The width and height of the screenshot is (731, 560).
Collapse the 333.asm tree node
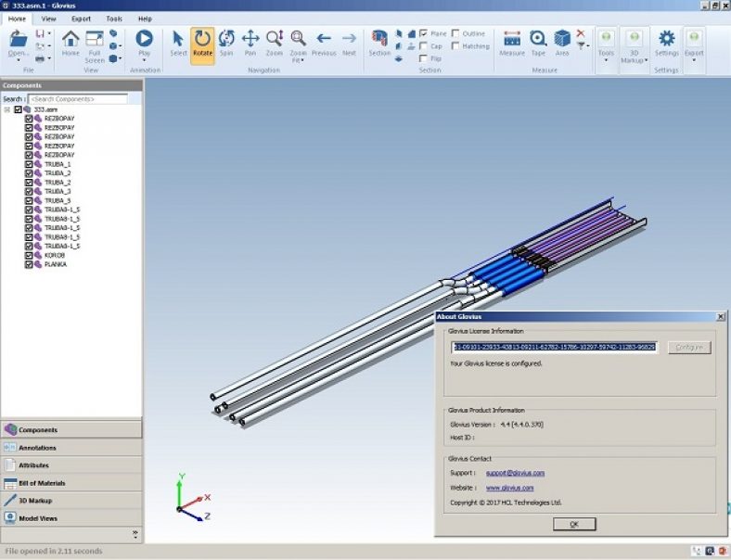click(x=7, y=109)
